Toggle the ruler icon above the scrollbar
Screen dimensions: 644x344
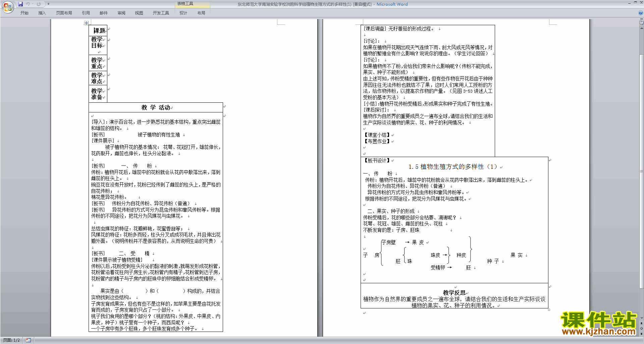pos(641,23)
